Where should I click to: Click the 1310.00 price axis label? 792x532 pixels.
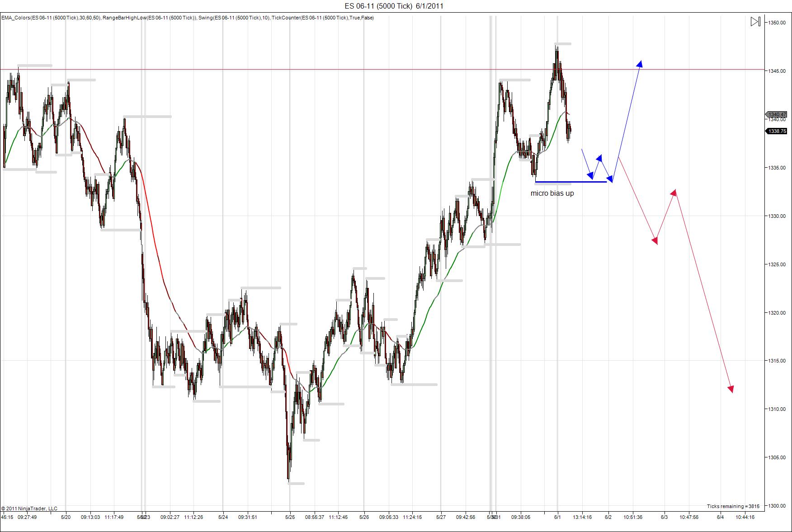(x=777, y=409)
